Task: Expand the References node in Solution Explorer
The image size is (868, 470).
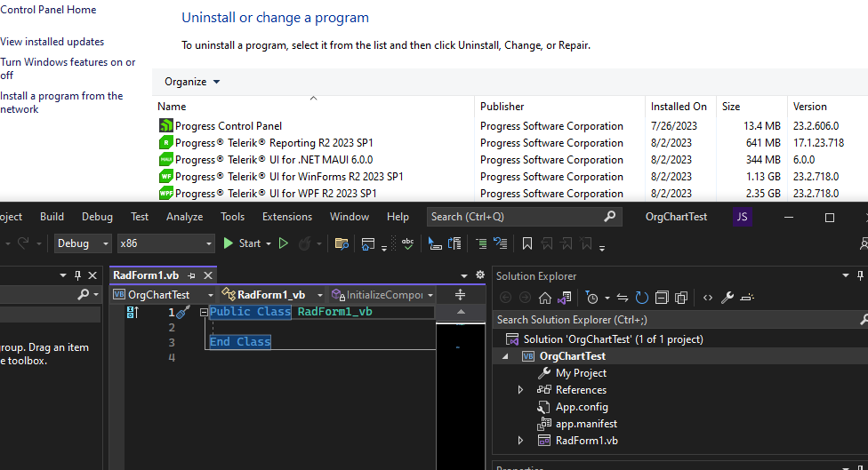Action: click(x=521, y=390)
